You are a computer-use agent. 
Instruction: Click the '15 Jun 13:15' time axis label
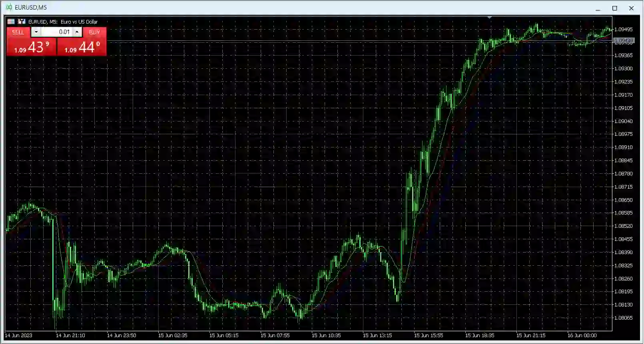point(377,335)
